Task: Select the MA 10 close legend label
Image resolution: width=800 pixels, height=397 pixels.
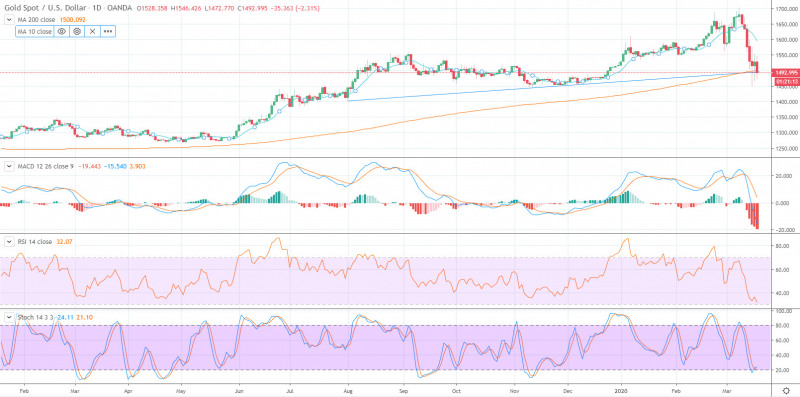Action: (35, 31)
